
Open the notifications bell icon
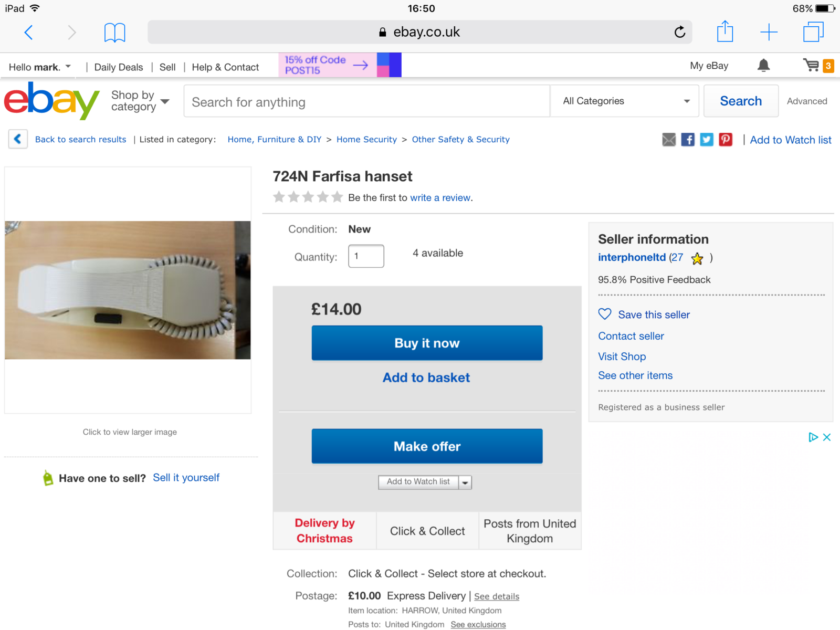763,66
